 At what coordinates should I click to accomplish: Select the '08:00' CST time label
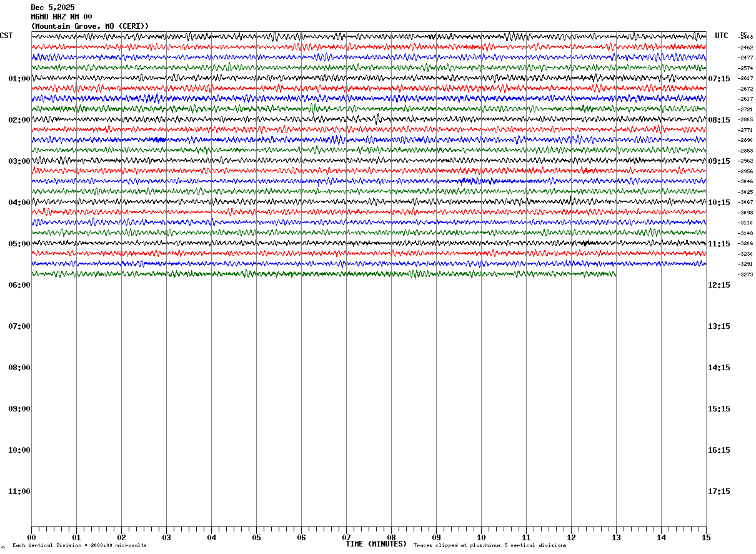(x=19, y=368)
